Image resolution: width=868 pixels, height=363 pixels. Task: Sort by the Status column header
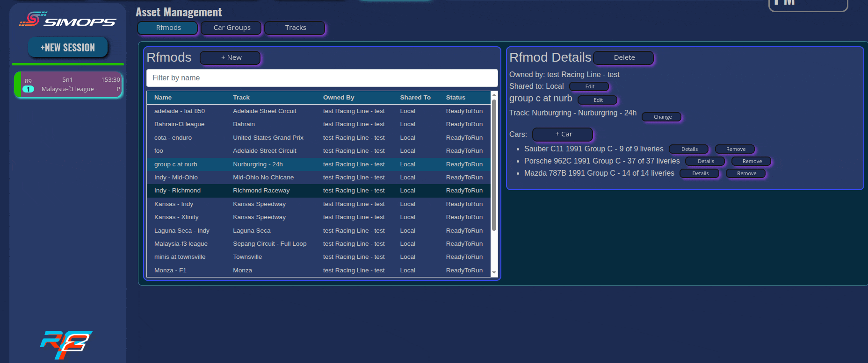pyautogui.click(x=456, y=98)
